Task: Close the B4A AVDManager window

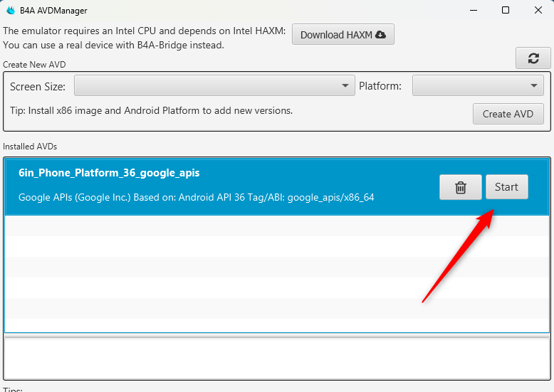Action: [x=538, y=10]
